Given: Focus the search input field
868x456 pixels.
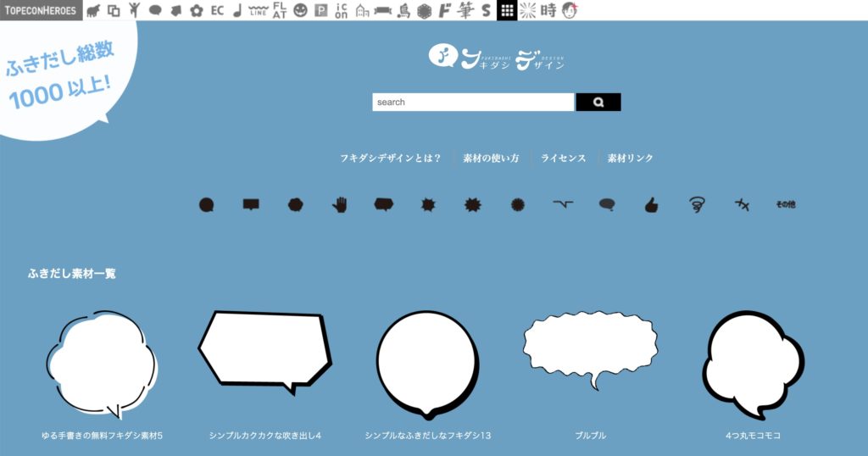Looking at the screenshot, I should click(473, 102).
